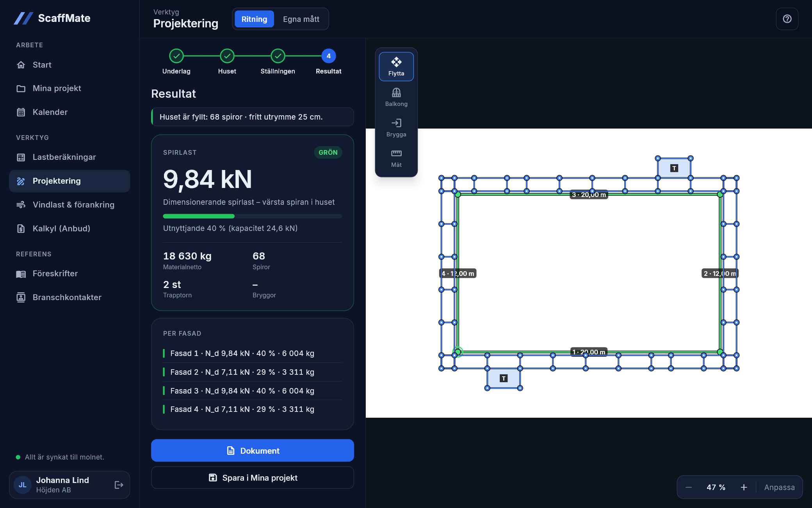Screen dimensions: 812x508
Task: Open Vindlast & förankring tool
Action: tap(69, 205)
